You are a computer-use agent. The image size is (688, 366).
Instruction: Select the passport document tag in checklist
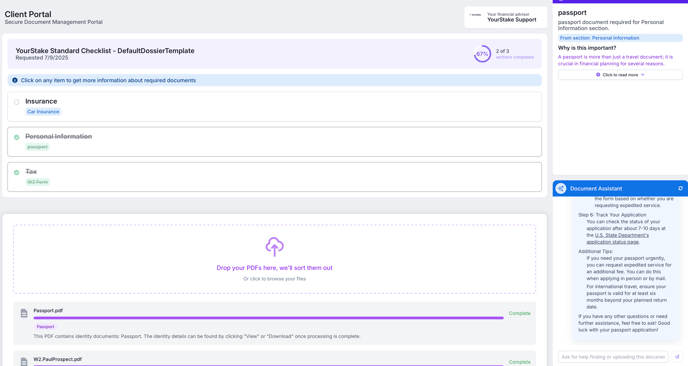coord(37,147)
